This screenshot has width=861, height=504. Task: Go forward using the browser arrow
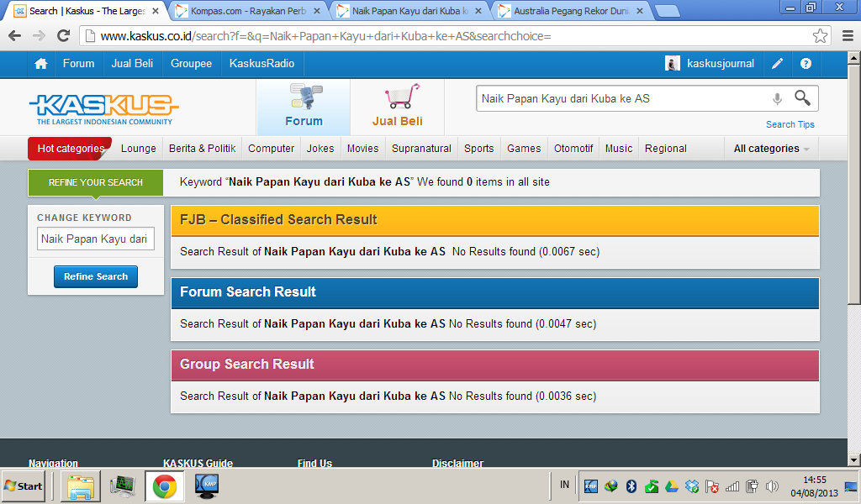[x=39, y=36]
